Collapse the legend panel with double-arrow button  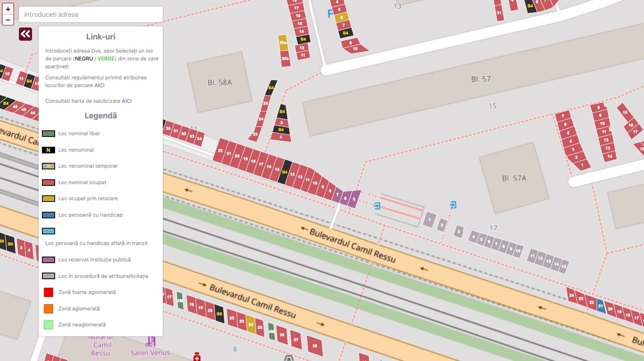tap(25, 34)
